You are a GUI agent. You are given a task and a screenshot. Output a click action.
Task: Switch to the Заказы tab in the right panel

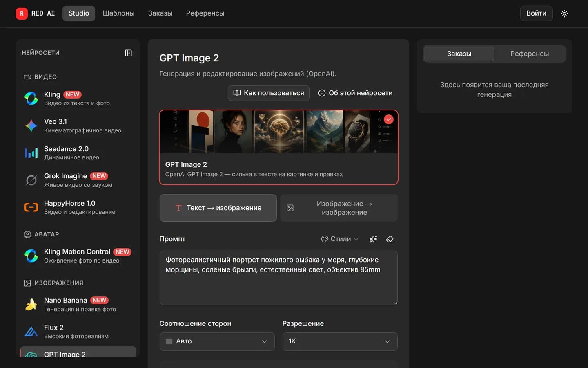click(x=459, y=54)
